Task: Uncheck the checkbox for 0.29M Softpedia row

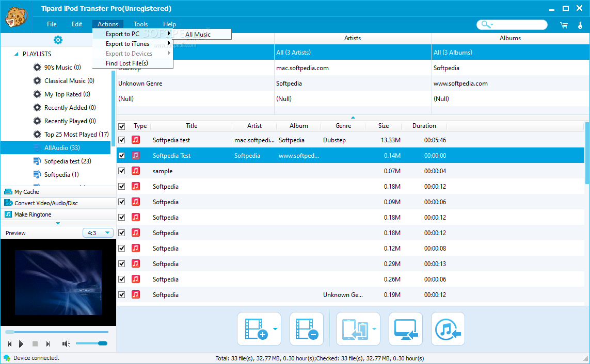Action: click(x=121, y=263)
